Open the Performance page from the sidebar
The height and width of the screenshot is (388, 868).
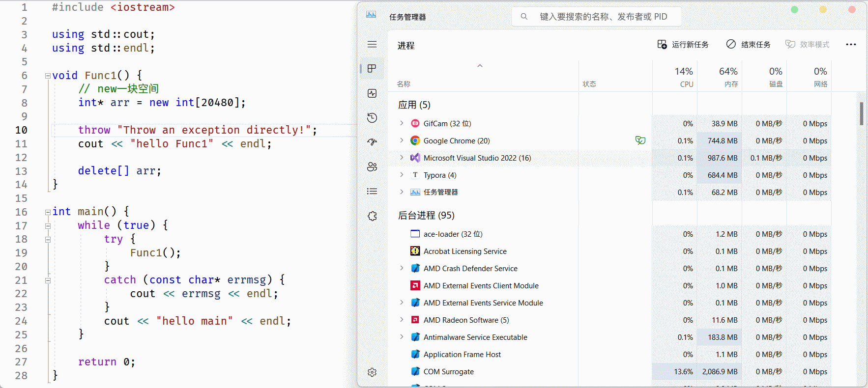click(372, 93)
